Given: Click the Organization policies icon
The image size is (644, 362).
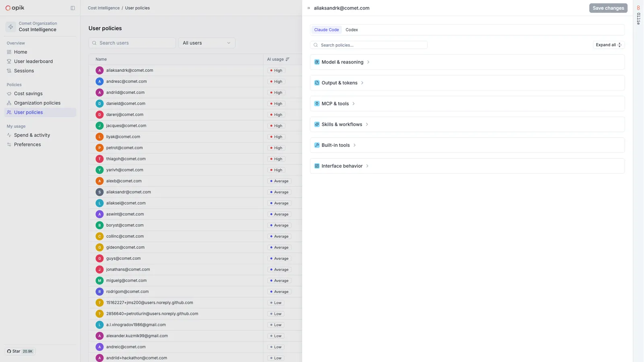Looking at the screenshot, I should click(x=9, y=103).
